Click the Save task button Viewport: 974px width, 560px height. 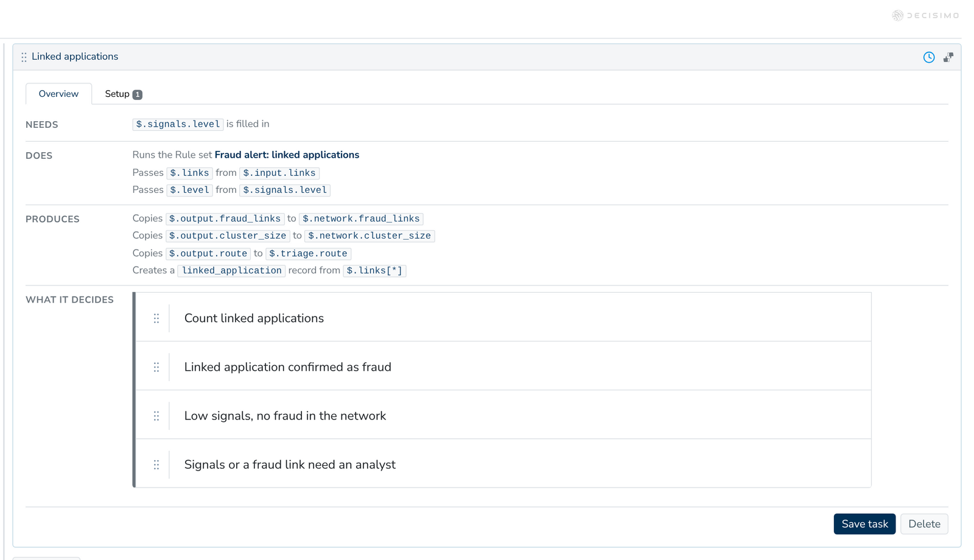click(864, 524)
